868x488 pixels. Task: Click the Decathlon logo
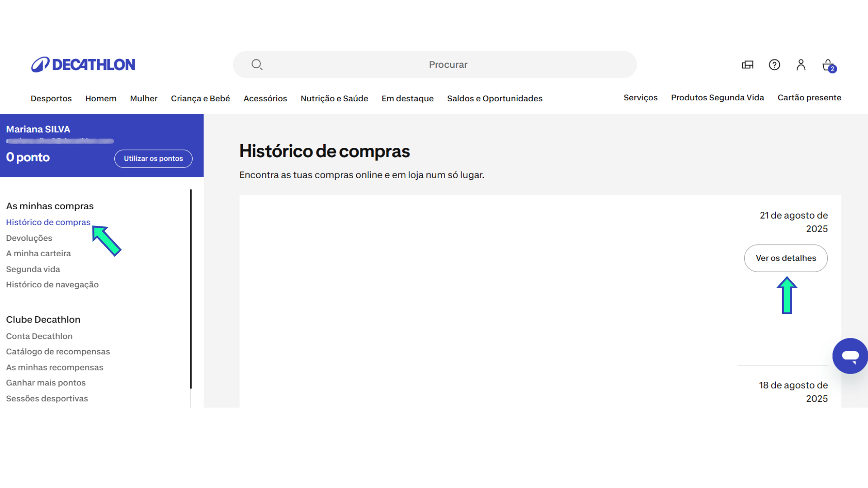[83, 64]
